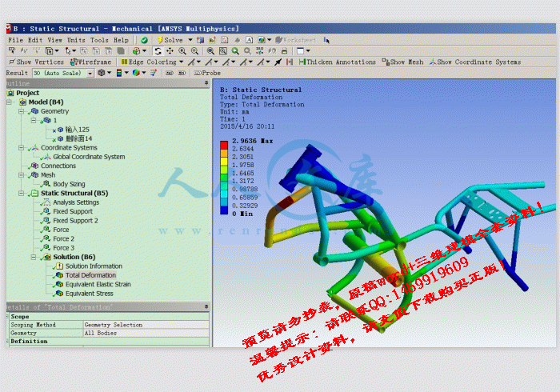The image size is (560, 392).
Task: Collapse the Model (B4) tree node
Action: pos(10,102)
